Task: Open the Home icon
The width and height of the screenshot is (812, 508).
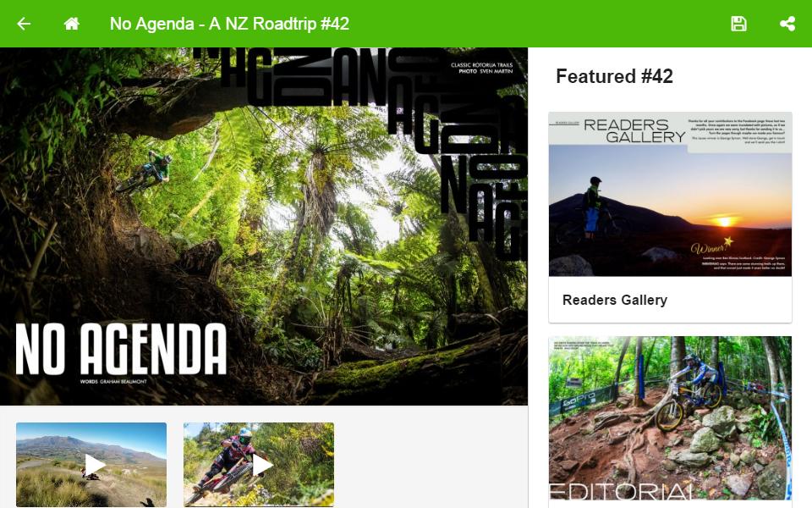Action: (x=71, y=24)
